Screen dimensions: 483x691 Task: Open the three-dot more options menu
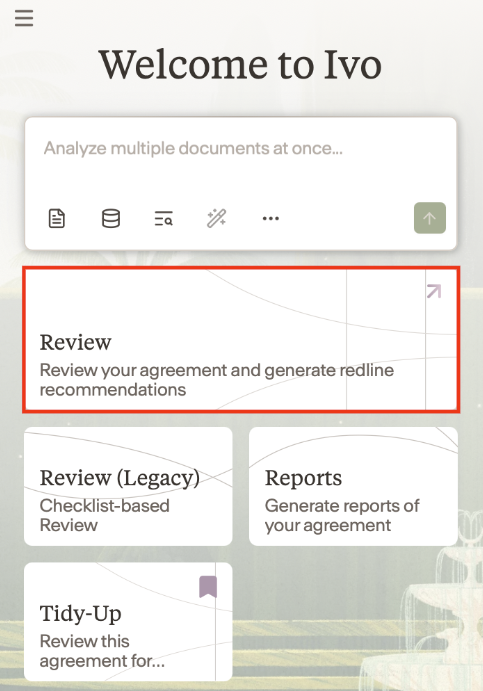(x=271, y=218)
